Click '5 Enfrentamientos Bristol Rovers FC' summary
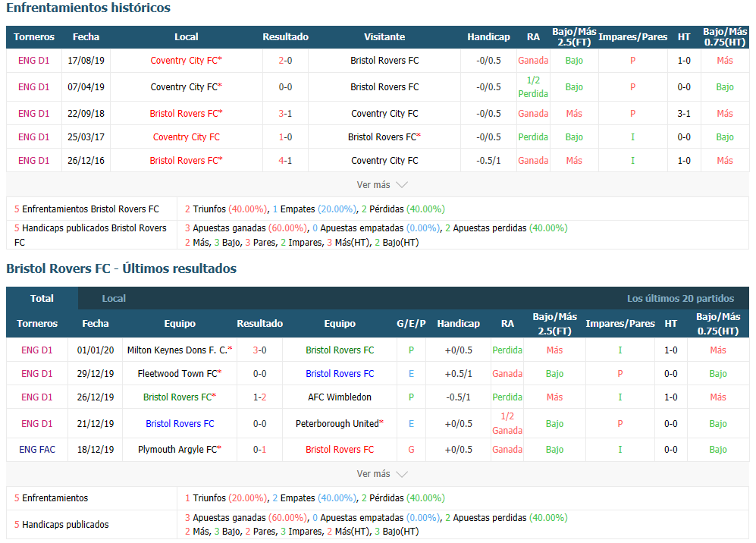Image resolution: width=756 pixels, height=543 pixels. (86, 209)
